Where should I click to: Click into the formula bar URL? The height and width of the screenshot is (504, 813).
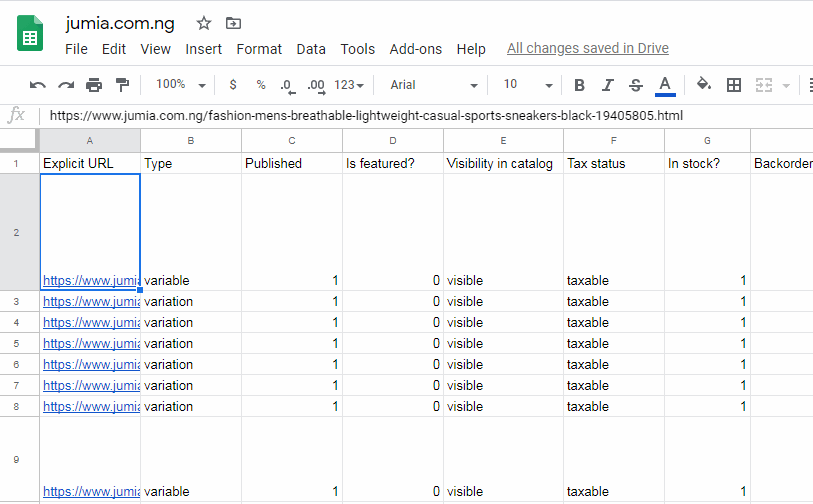(x=366, y=115)
